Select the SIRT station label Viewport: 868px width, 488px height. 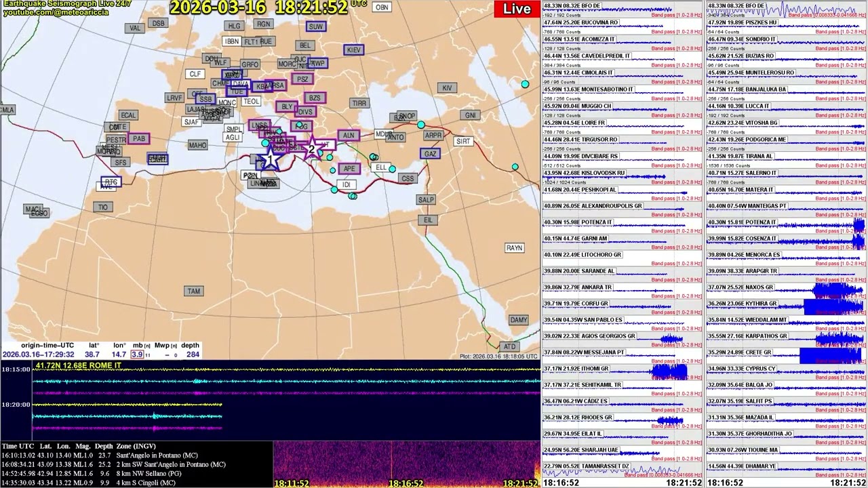pos(463,142)
